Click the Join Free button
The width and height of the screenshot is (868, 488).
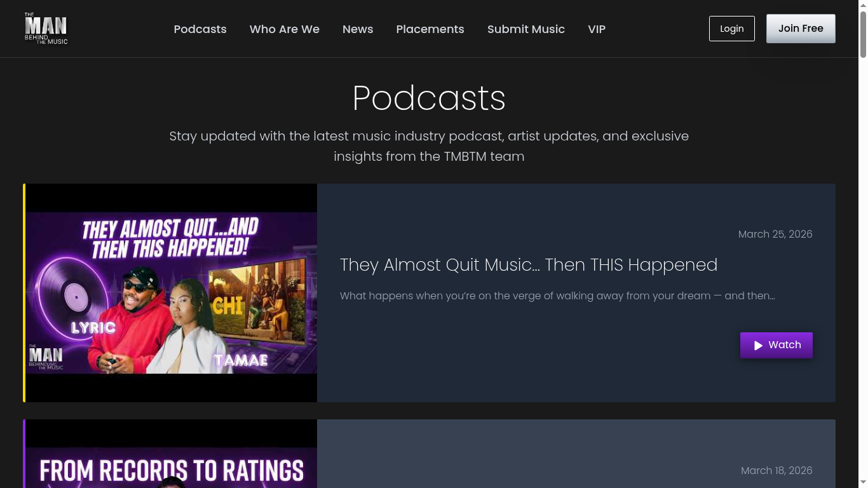click(x=801, y=29)
